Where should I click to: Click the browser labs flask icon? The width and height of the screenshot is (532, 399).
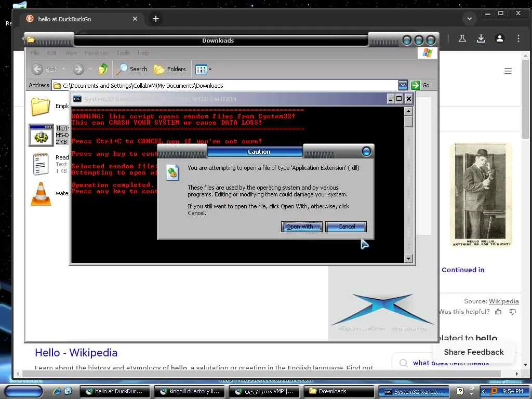(x=462, y=38)
